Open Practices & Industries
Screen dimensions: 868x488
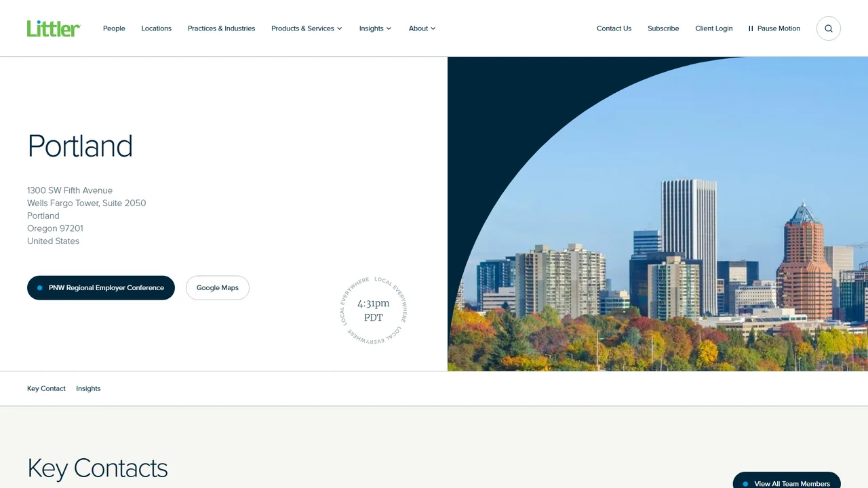coord(222,28)
